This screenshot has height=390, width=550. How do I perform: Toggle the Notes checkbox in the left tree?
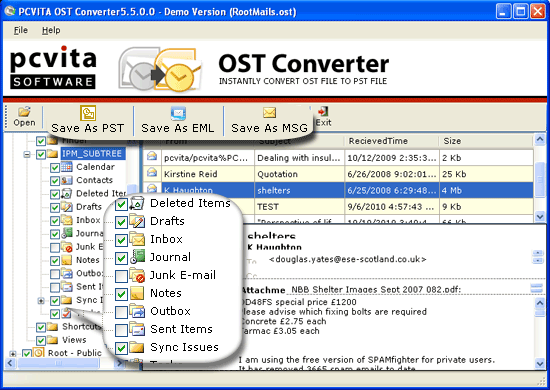pyautogui.click(x=55, y=261)
